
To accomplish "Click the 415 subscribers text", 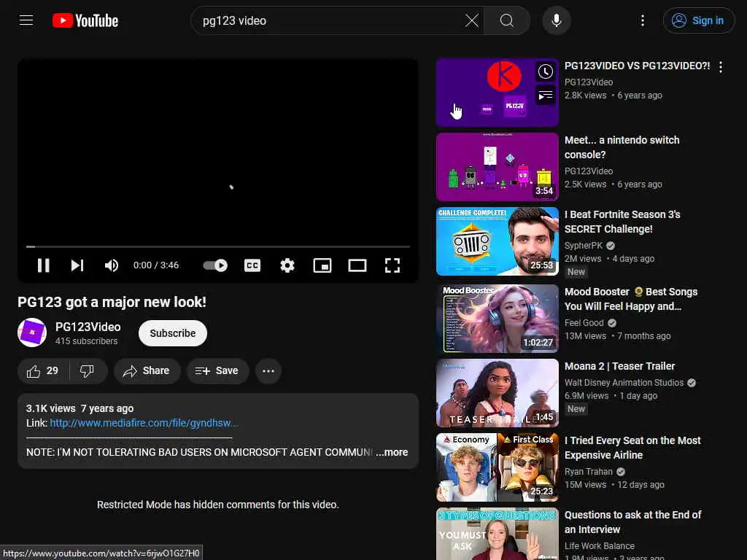I will click(86, 341).
